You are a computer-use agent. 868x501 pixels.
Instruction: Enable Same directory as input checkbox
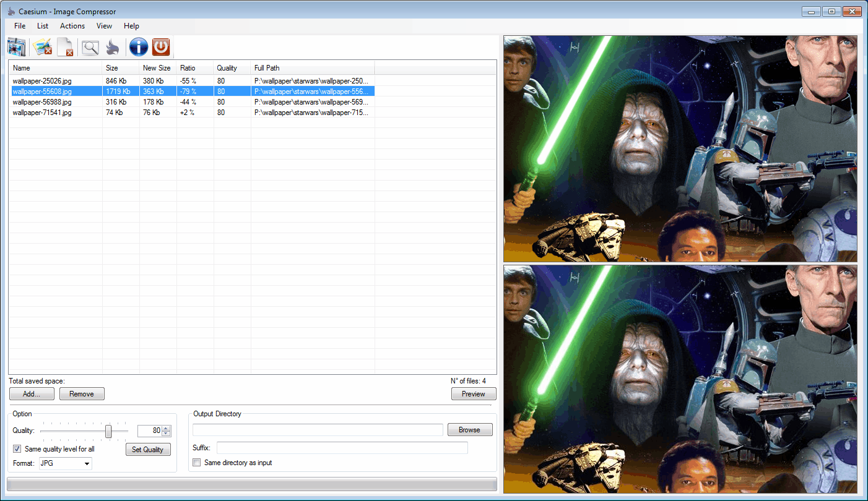coord(197,463)
